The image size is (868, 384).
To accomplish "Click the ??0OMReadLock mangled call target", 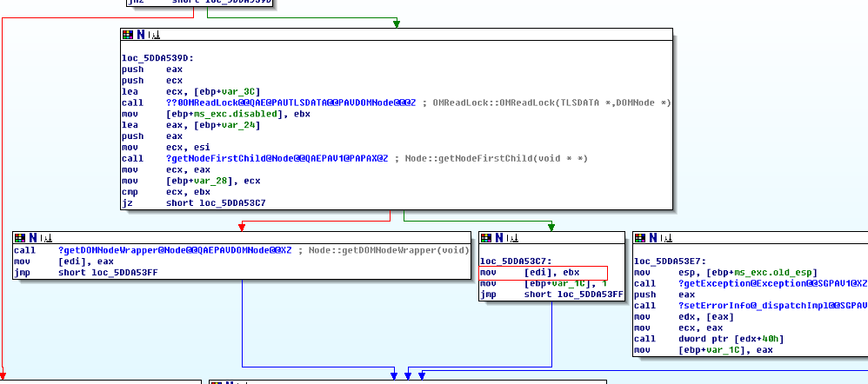I will click(290, 103).
